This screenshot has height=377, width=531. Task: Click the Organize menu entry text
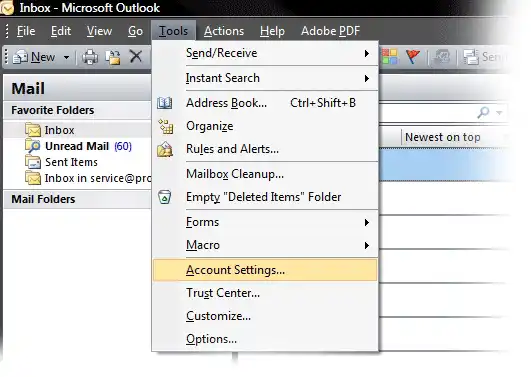tap(210, 126)
